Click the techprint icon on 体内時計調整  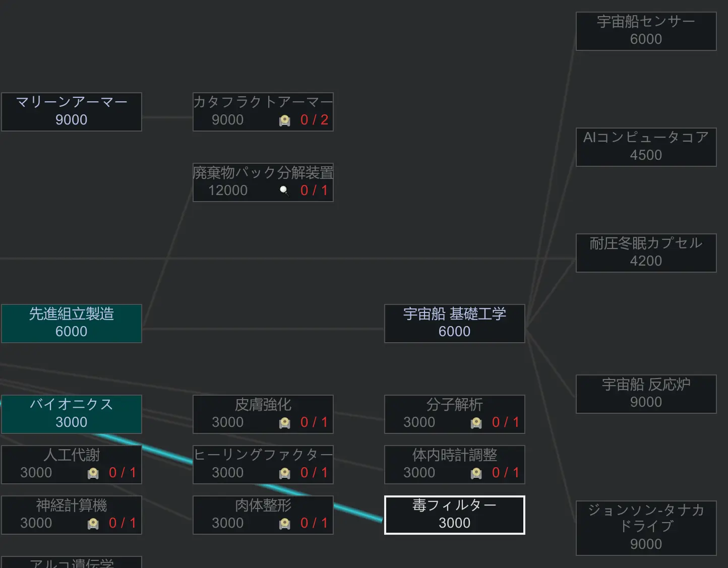coord(476,473)
